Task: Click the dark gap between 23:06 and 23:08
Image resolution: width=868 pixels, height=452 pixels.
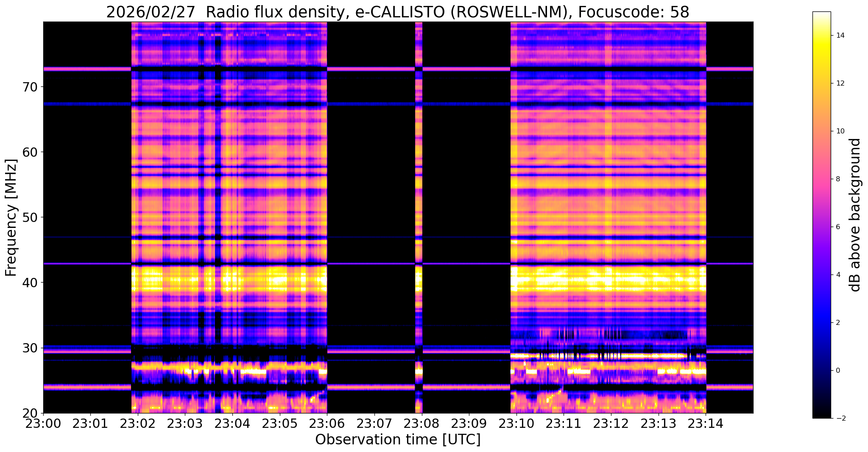Action: (371, 217)
